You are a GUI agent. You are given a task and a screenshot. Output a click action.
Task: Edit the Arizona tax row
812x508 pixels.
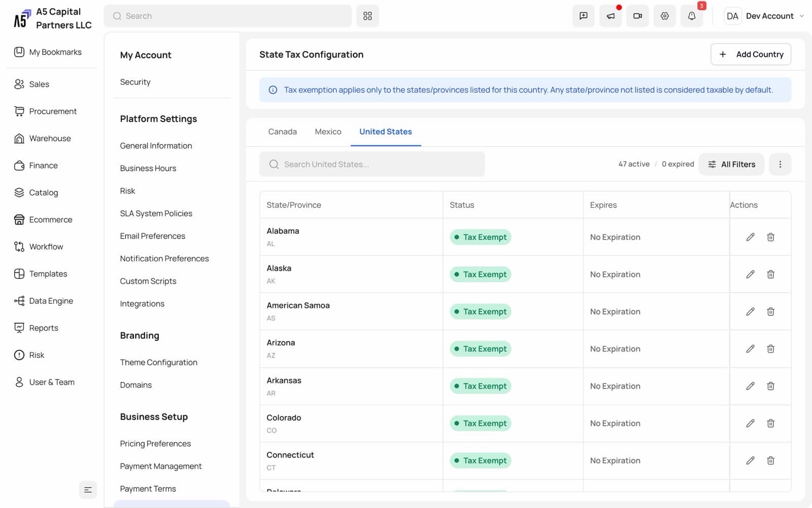pyautogui.click(x=750, y=348)
